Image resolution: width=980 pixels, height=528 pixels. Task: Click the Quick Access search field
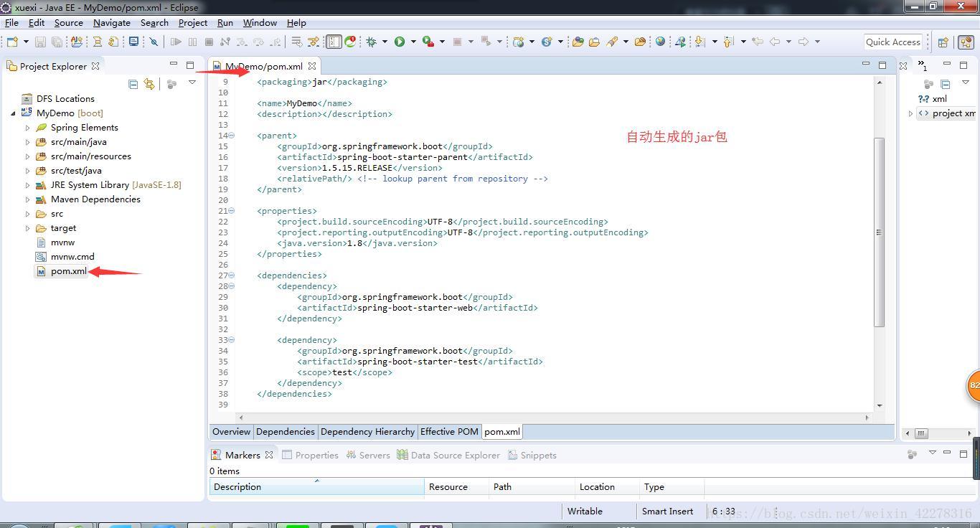click(x=893, y=42)
